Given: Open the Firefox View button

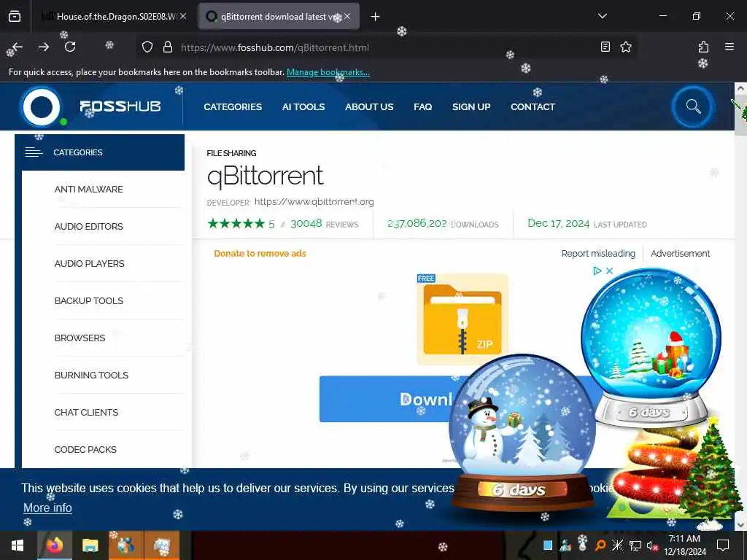Looking at the screenshot, I should pos(15,17).
